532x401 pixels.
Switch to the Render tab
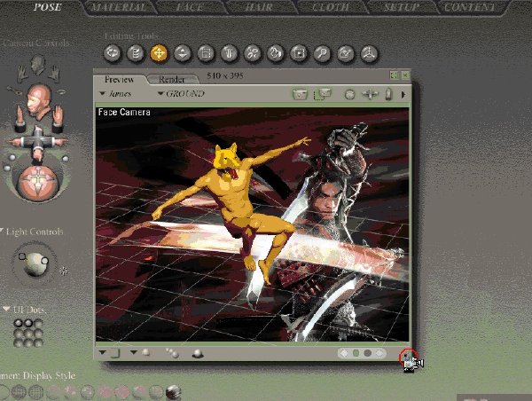[x=172, y=79]
